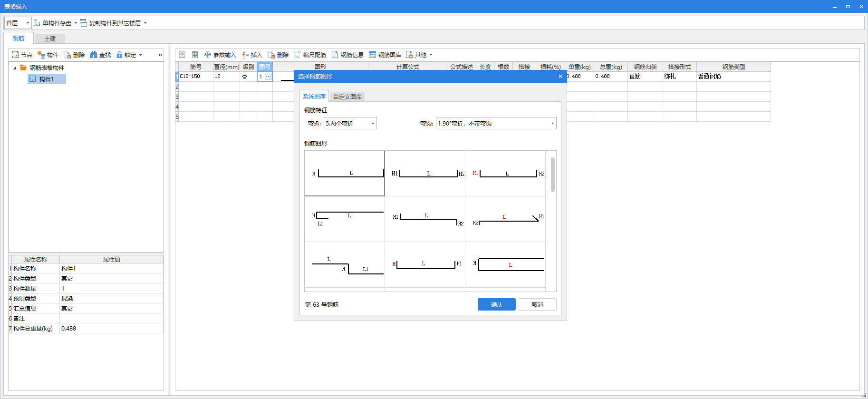868x399 pixels.
Task: Maximize the 表格输入 window
Action: 848,7
